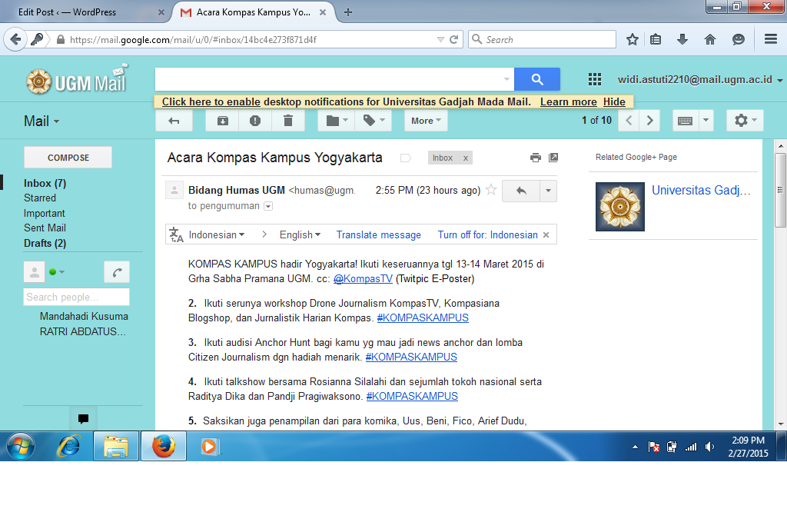Viewport: 787px width, 532px height.
Task: Reply to Bidang Humas UGM
Action: (521, 191)
